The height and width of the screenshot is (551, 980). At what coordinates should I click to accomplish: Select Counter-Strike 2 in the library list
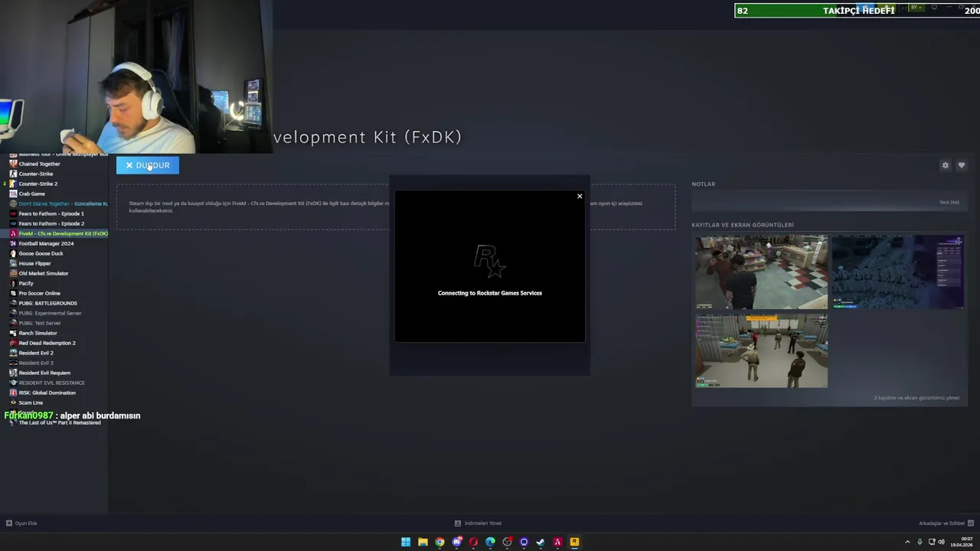coord(38,184)
